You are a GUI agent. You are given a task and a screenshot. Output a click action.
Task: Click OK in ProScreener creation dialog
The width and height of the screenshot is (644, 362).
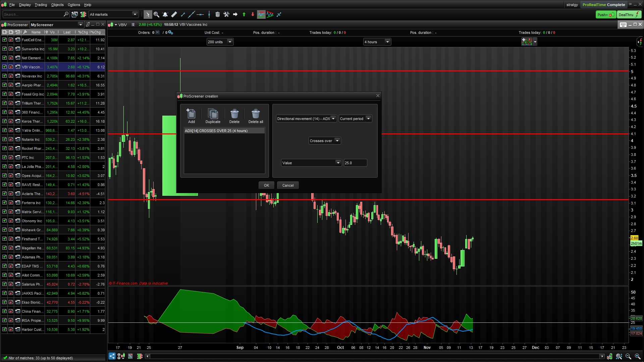click(266, 185)
